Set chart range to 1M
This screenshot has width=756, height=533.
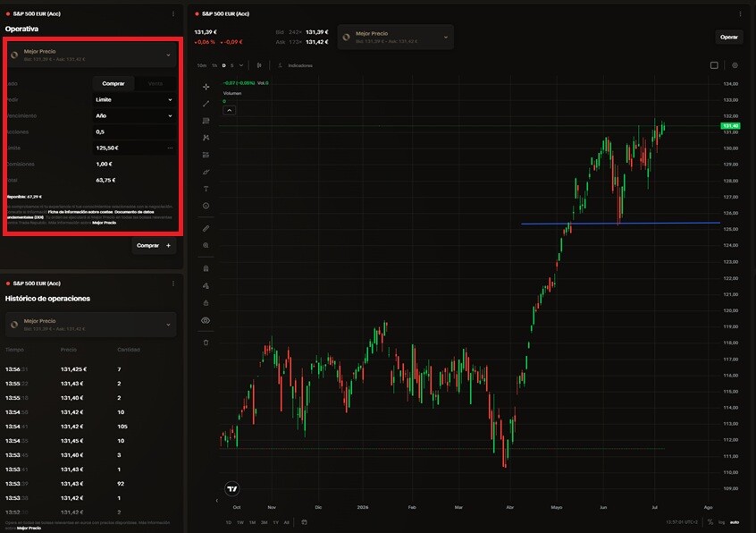click(252, 522)
